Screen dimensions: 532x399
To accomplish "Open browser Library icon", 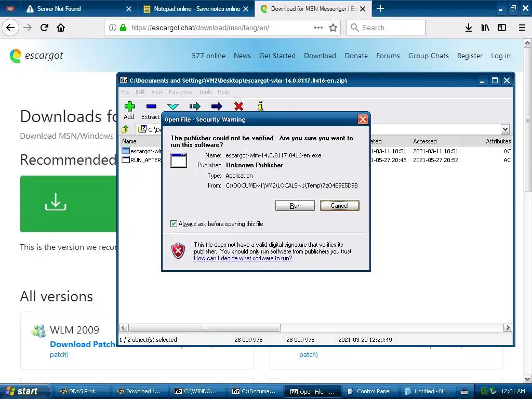I will [x=485, y=28].
